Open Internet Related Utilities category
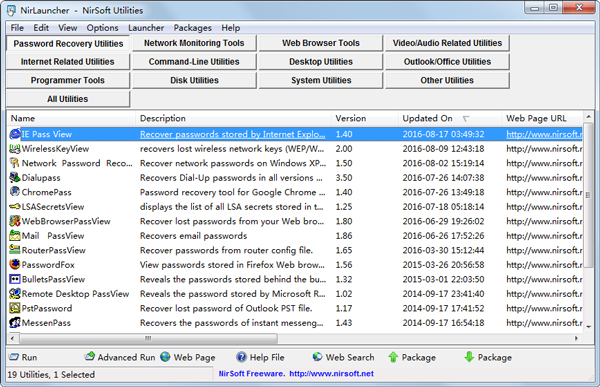The image size is (600, 387). click(x=68, y=62)
